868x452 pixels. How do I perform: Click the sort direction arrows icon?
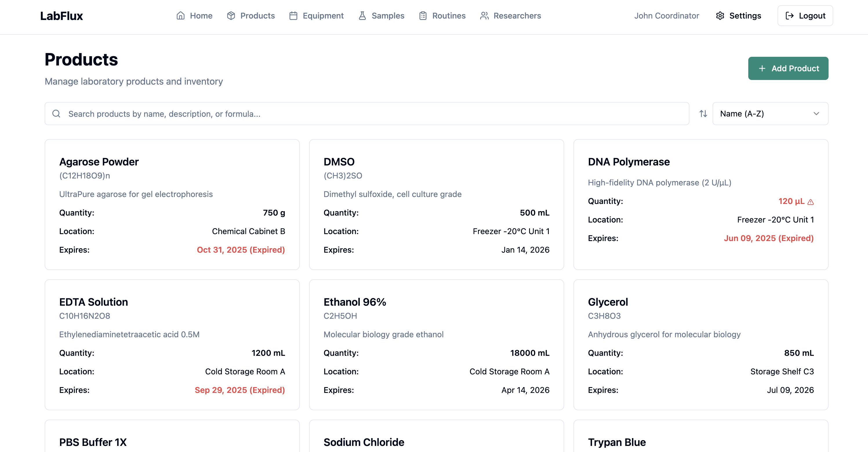(703, 114)
